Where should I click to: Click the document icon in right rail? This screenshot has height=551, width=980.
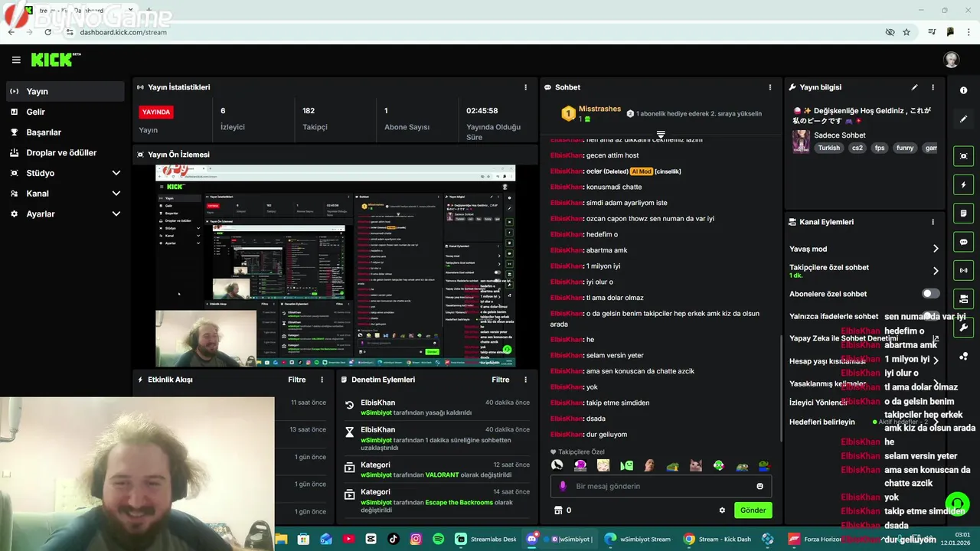[963, 214]
